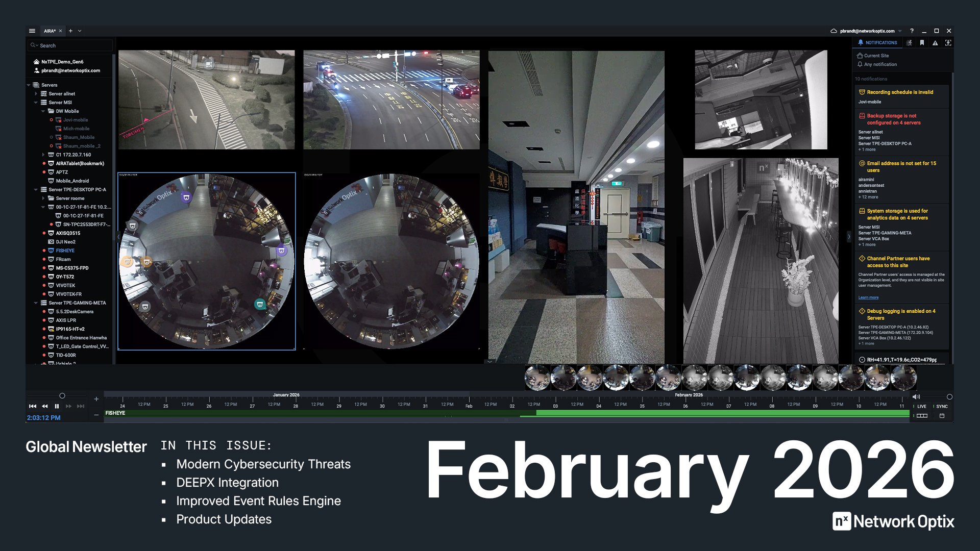Open the main hamburger menu
The width and height of the screenshot is (980, 551).
point(32,31)
